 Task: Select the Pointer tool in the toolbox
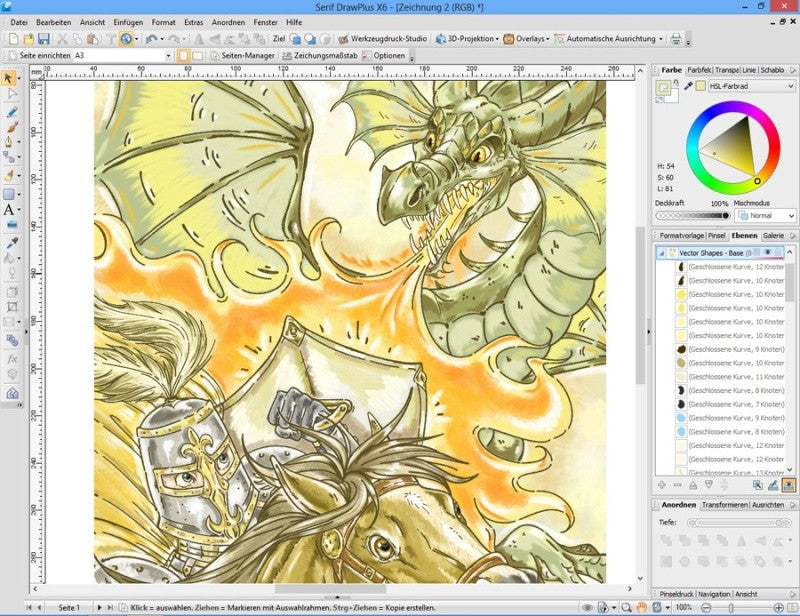pos(9,78)
